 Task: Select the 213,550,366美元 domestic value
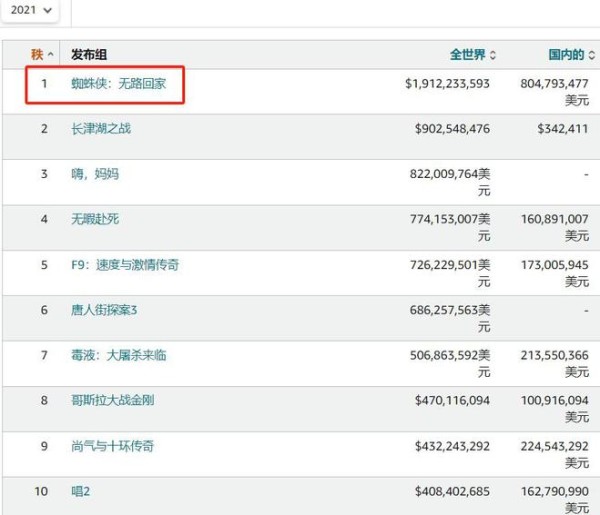554,363
